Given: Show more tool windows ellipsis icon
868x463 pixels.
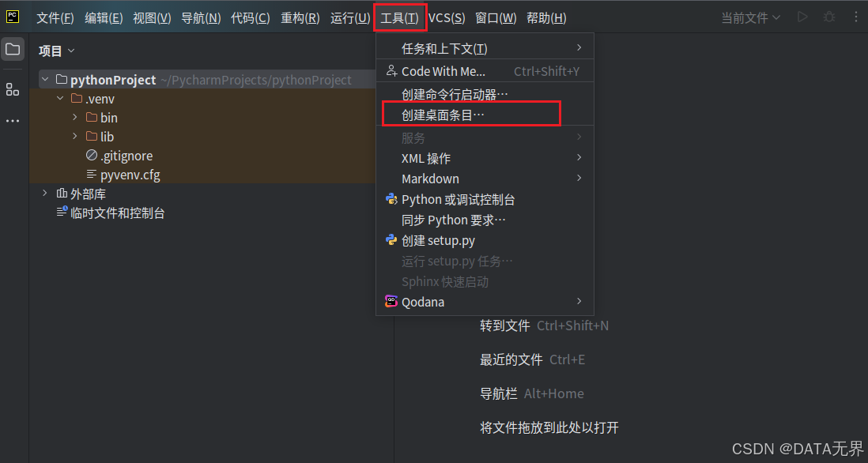Looking at the screenshot, I should pos(12,121).
